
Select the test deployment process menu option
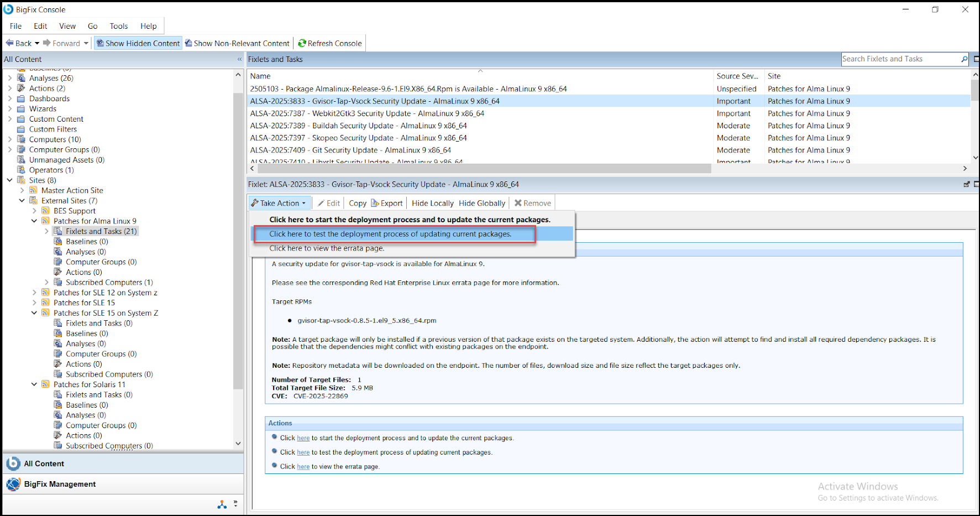pos(390,234)
